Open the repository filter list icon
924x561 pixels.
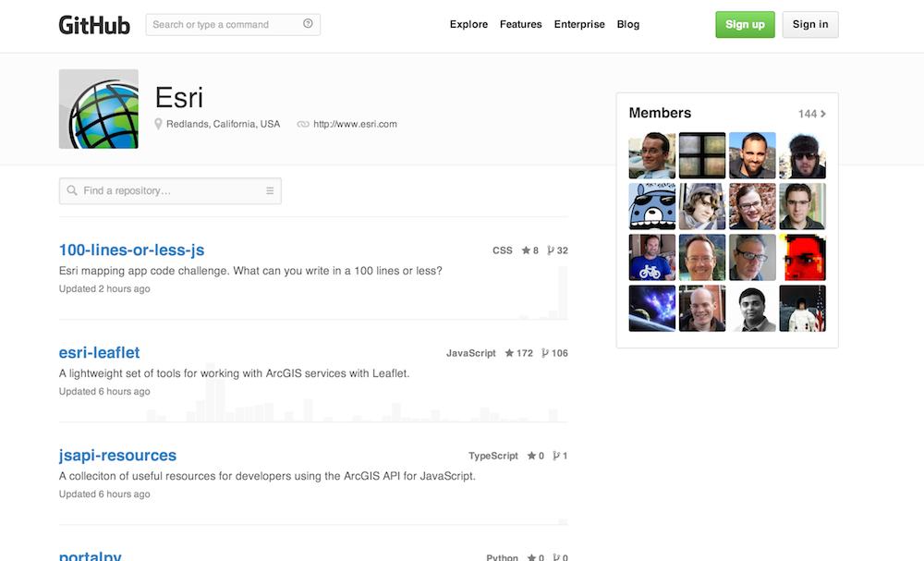pos(270,191)
